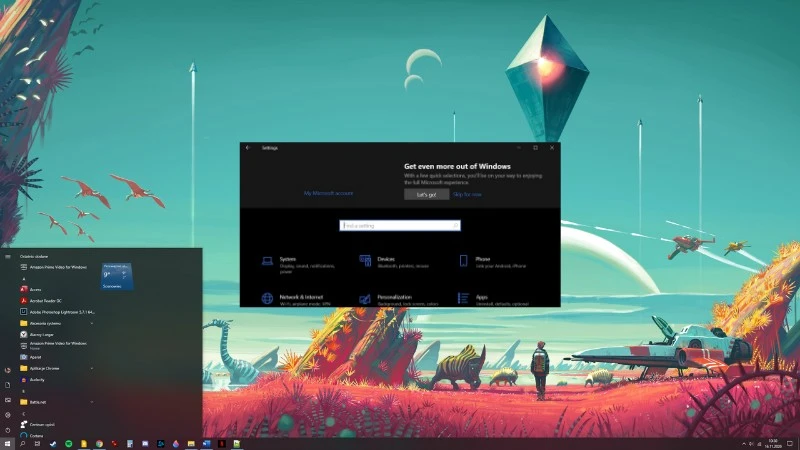Screen dimensions: 800x450
Task: Open Documents icon in Start rail
Action: click(8, 385)
